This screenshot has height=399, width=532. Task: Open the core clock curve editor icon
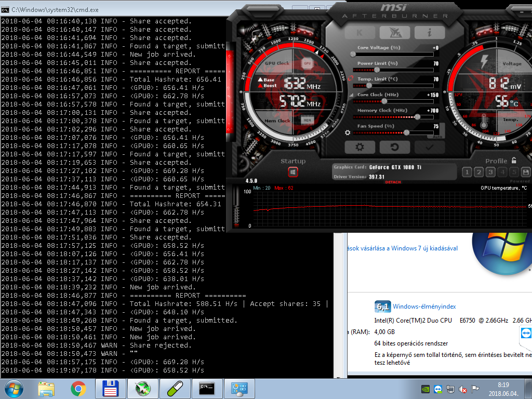[351, 95]
